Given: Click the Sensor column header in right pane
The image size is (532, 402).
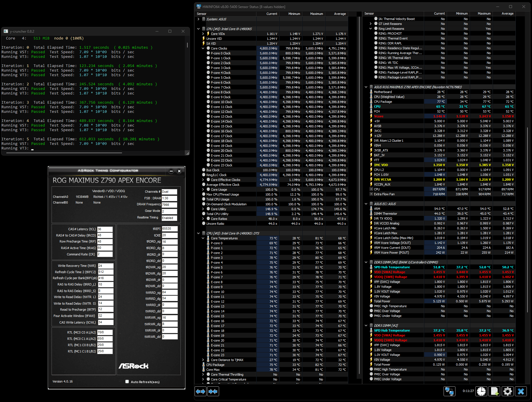Looking at the screenshot, I should click(x=393, y=13).
